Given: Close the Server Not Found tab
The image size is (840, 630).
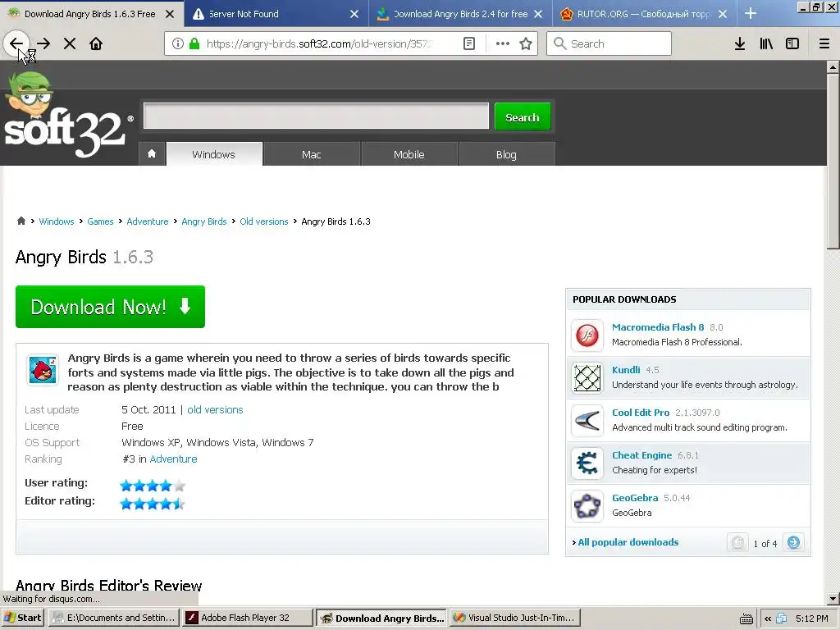Looking at the screenshot, I should click(354, 14).
